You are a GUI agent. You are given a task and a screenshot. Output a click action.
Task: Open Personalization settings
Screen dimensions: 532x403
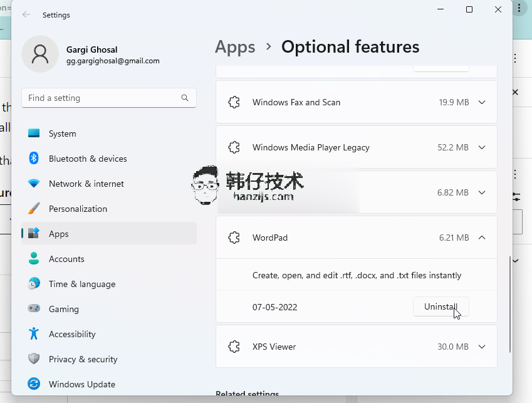coord(109,209)
